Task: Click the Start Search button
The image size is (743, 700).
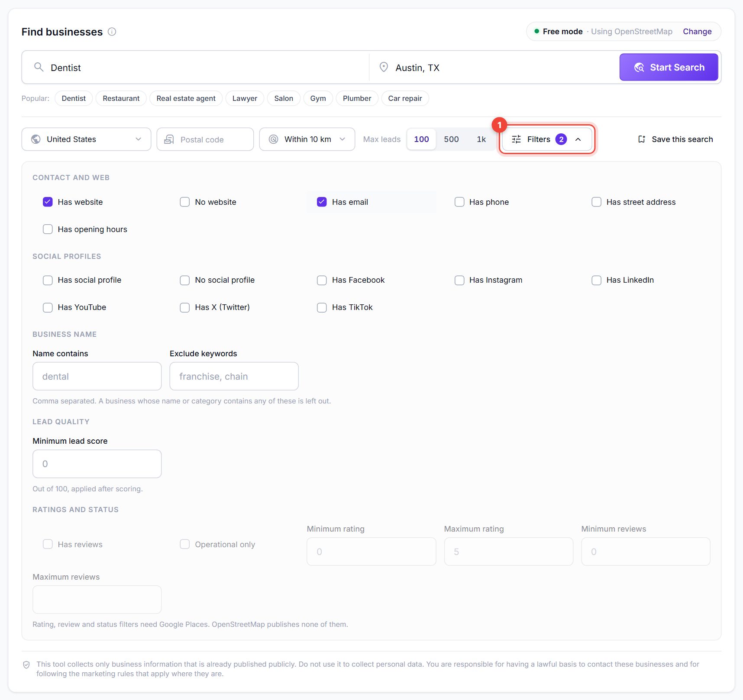Action: click(669, 67)
